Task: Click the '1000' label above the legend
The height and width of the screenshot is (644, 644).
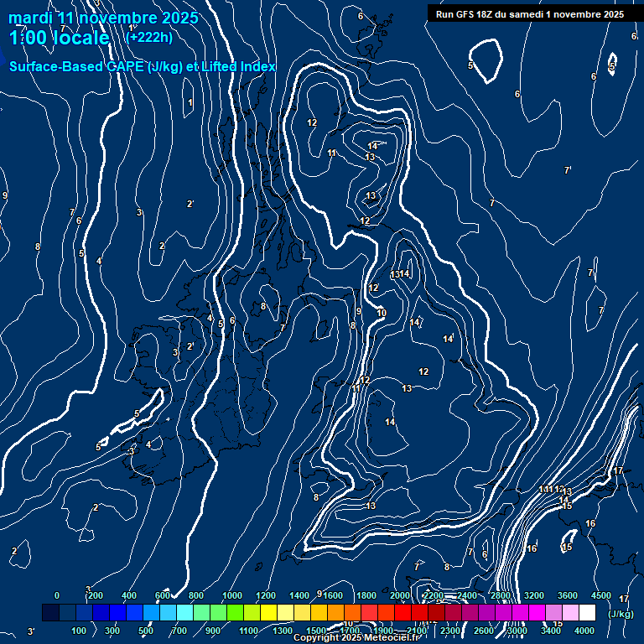Action: pos(232,595)
